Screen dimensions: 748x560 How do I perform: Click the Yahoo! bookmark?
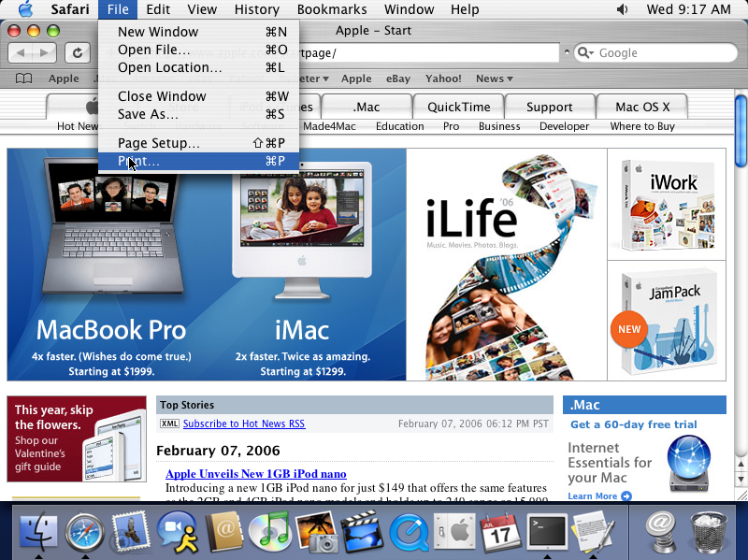pos(443,79)
